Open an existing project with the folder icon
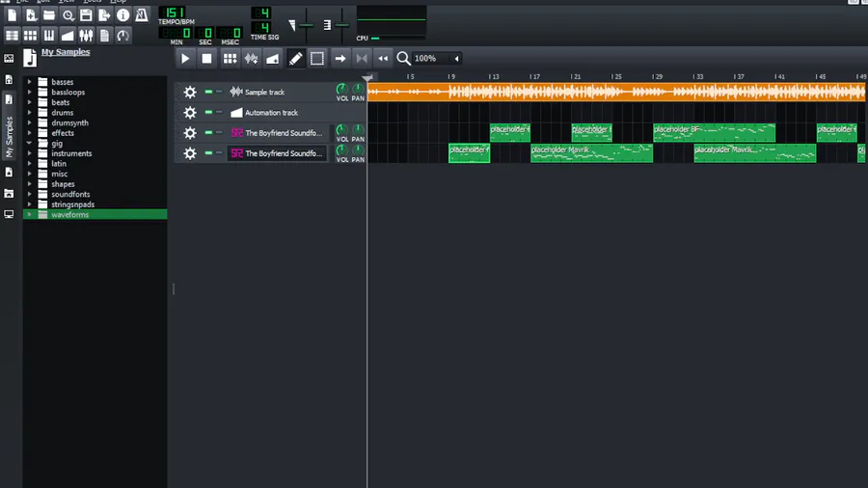 pyautogui.click(x=49, y=14)
